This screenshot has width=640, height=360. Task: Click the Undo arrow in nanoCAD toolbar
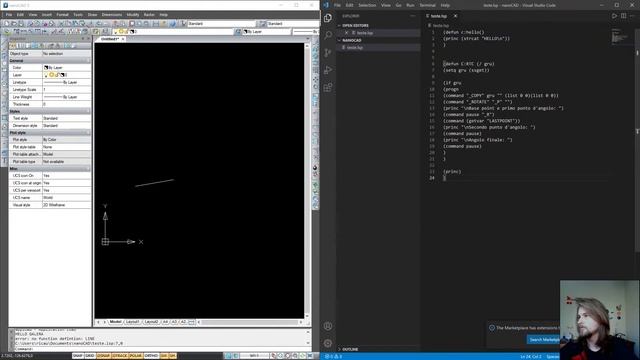tap(99, 24)
